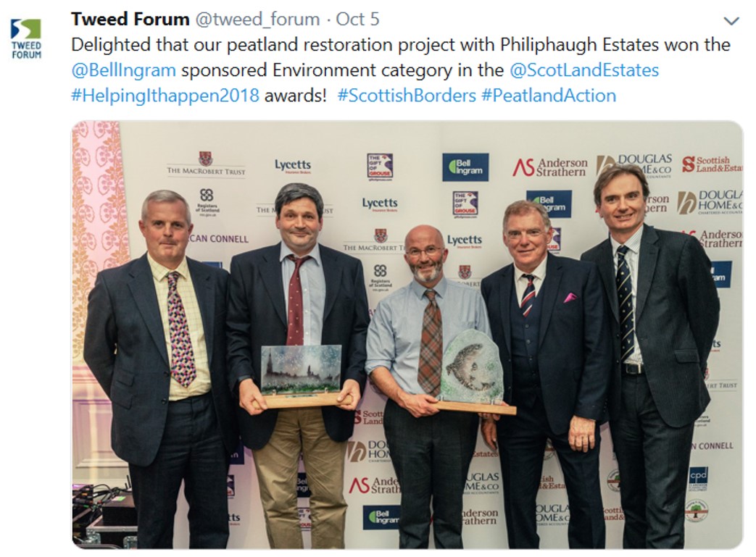756x557 pixels.
Task: Visit the @BellIngram mention
Action: pos(123,70)
